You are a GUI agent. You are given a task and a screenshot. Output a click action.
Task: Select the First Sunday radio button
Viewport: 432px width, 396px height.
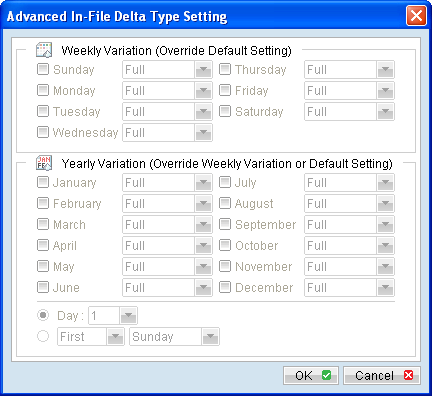[x=43, y=336]
